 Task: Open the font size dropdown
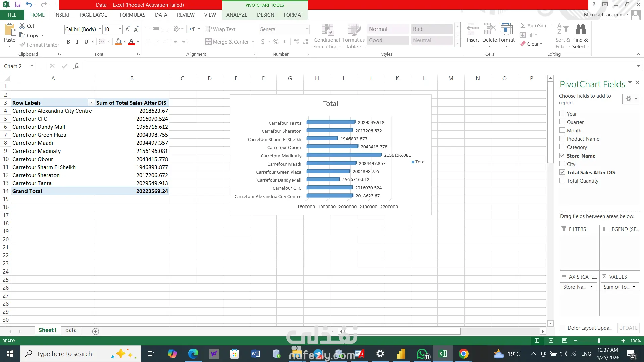(120, 29)
